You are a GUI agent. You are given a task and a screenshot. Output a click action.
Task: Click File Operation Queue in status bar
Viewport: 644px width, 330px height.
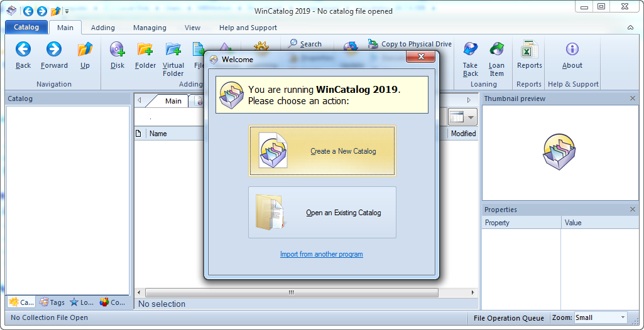click(508, 317)
